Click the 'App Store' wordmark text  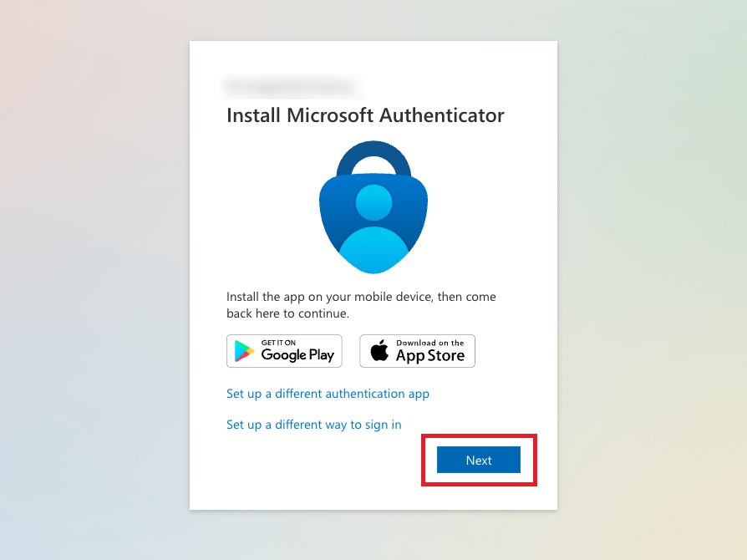430,355
